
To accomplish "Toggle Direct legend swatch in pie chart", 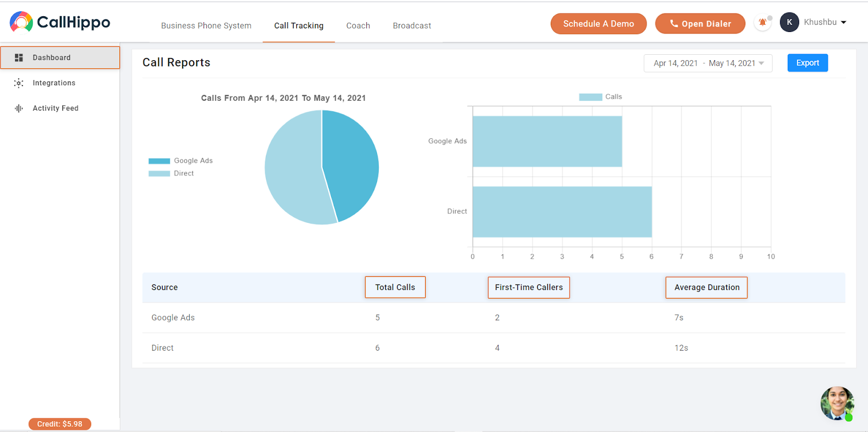I will click(159, 173).
